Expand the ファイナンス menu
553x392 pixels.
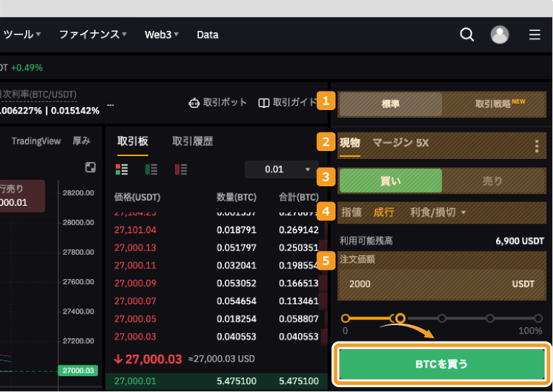point(92,35)
